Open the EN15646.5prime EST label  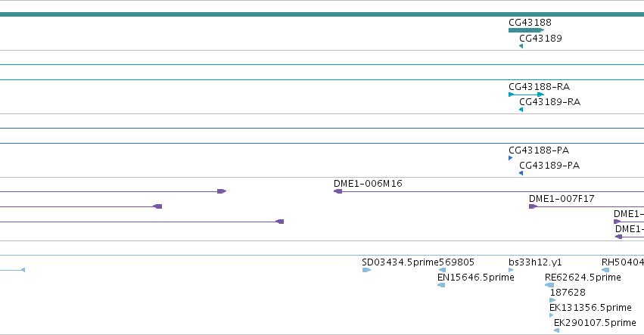pyautogui.click(x=476, y=278)
